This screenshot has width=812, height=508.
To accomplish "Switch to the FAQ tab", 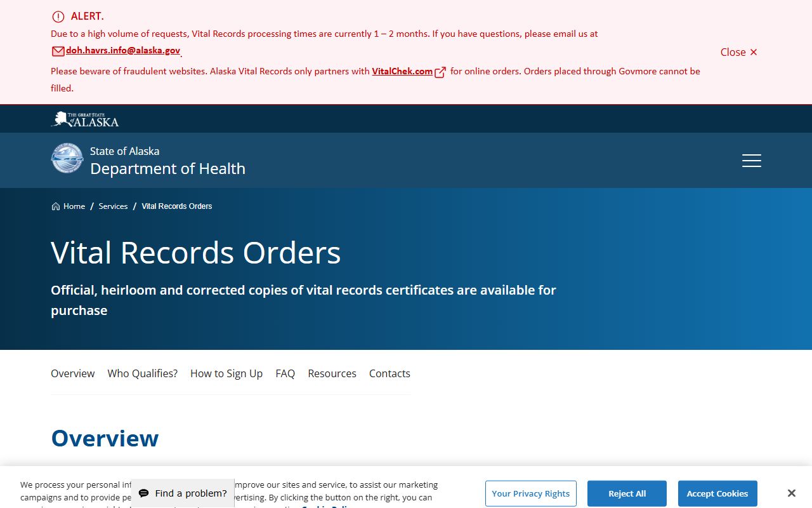I will point(285,373).
